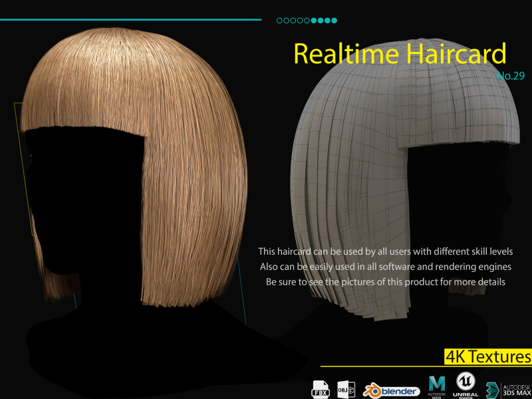532x399 pixels.
Task: Click the skill levels description text
Action: point(386,252)
